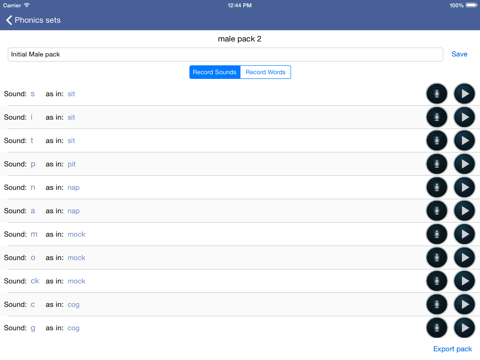Play the ck sound recording
480x360 pixels.
(x=464, y=281)
